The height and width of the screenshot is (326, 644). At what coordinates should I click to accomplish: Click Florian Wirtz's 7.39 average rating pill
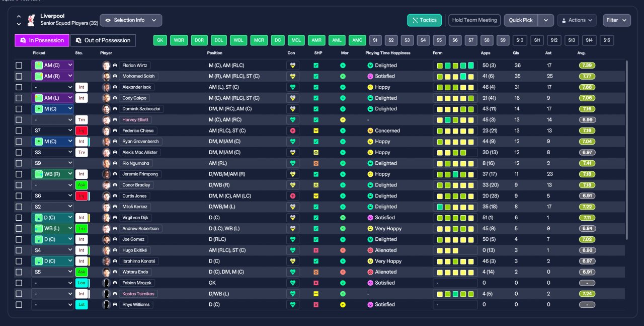click(x=587, y=66)
